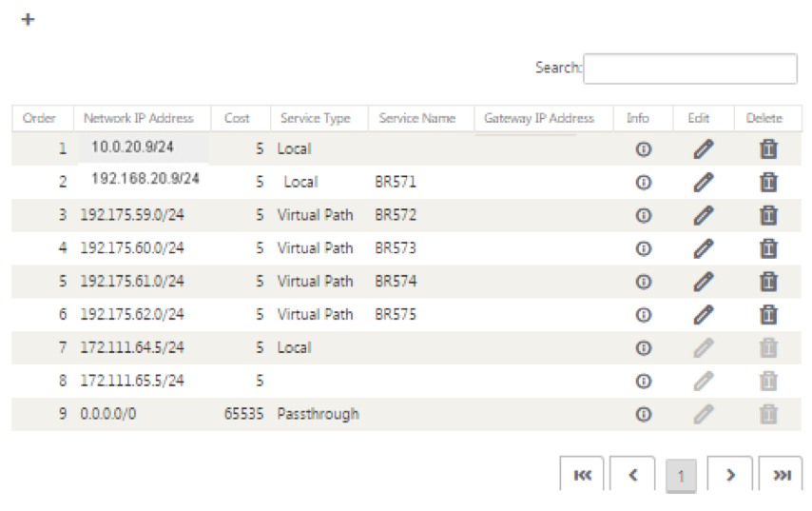Focus the Search input field
The height and width of the screenshot is (511, 812).
coord(689,69)
